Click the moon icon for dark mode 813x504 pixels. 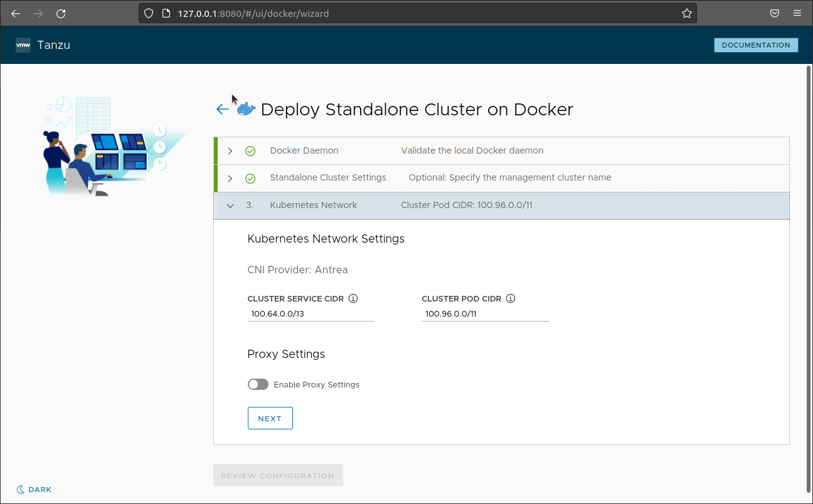(21, 490)
